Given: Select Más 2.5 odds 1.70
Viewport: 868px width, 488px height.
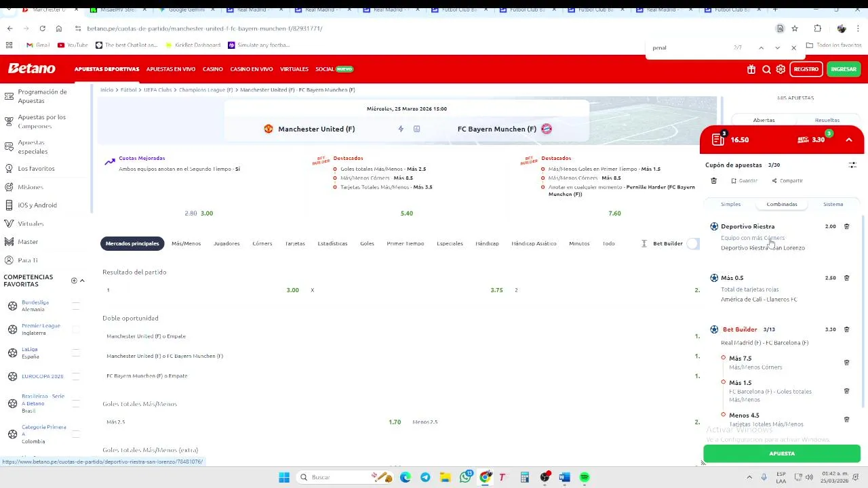Looking at the screenshot, I should coord(395,422).
